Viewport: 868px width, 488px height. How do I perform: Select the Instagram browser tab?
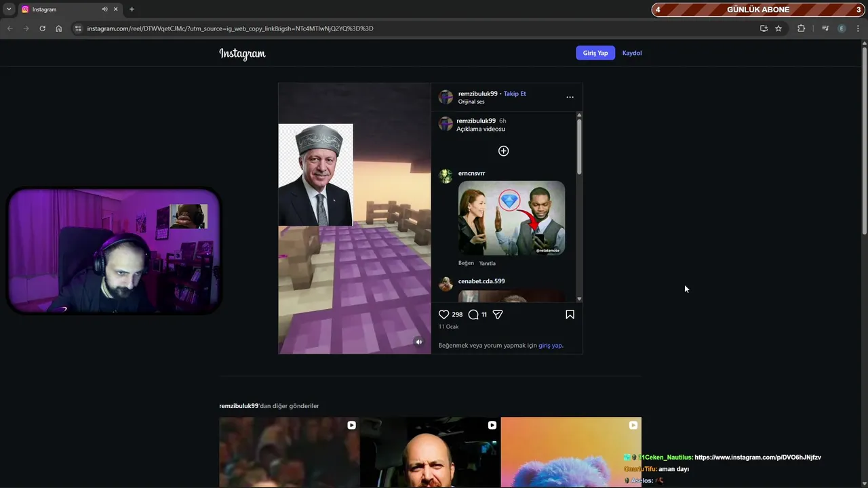pyautogui.click(x=70, y=9)
